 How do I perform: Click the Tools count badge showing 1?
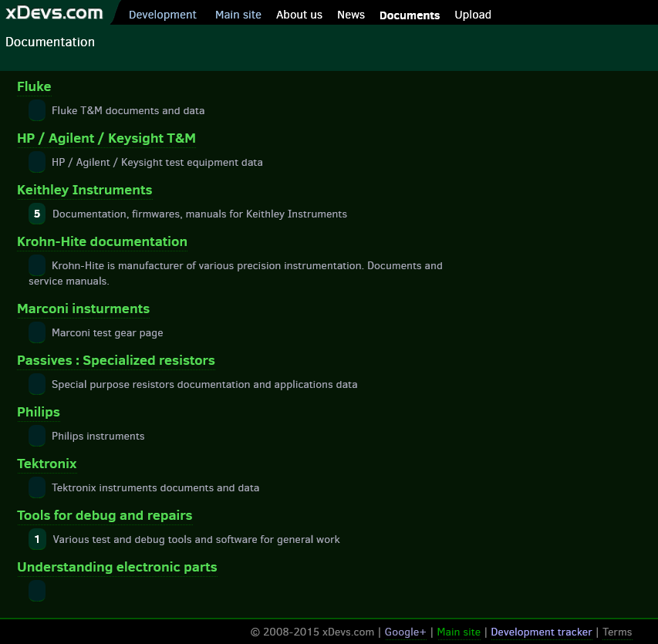37,539
